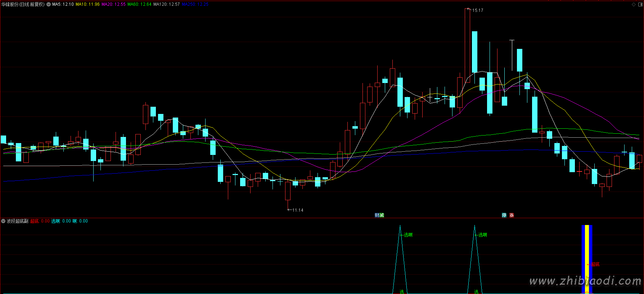The image size is (644, 294).
Task: Open the main chart indicator dropdown arrow
Action: (49, 4)
